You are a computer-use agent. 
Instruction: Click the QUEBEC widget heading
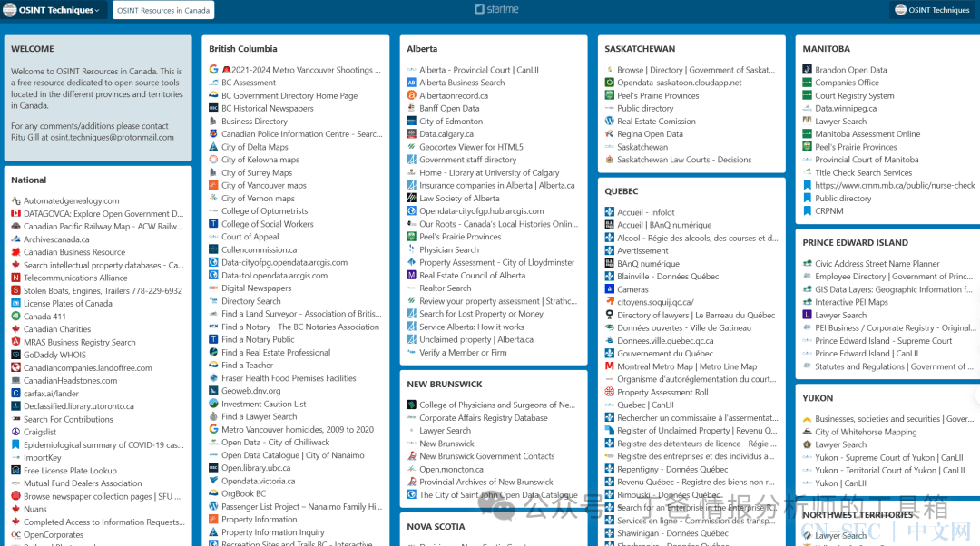tap(622, 191)
